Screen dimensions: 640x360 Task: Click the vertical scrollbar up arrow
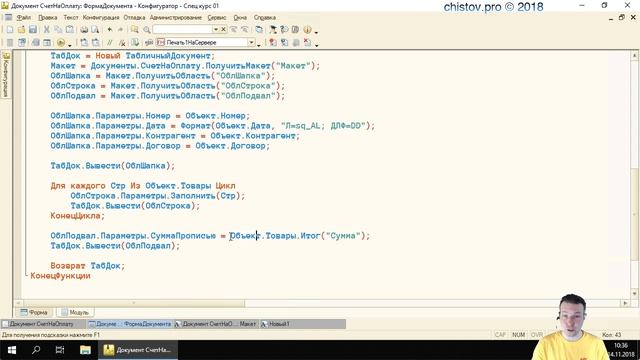[x=634, y=56]
